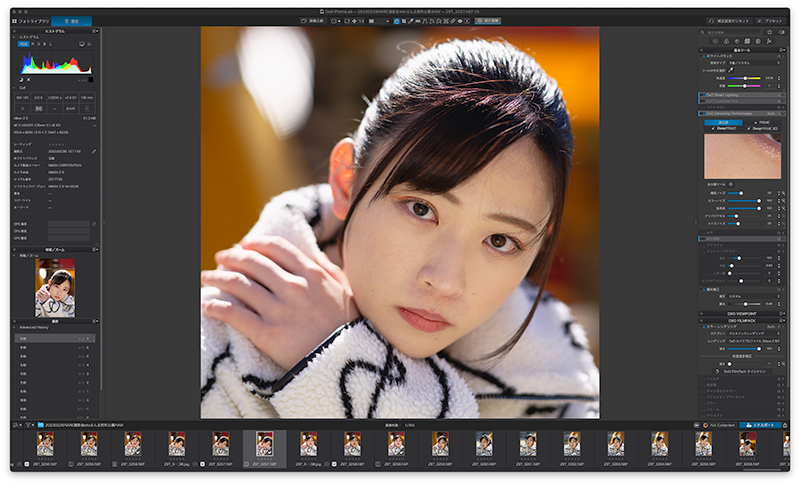Collapse the Exif section
Screen dimensions: 800x484
[x=14, y=88]
